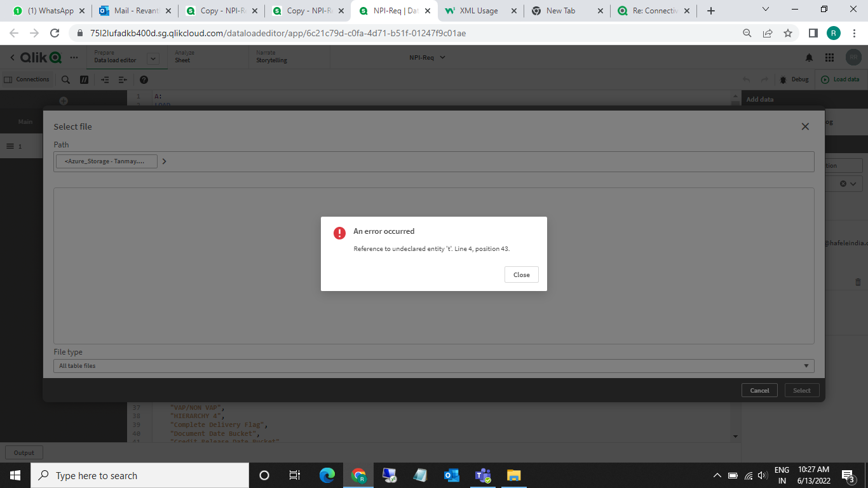The height and width of the screenshot is (488, 868).
Task: Toggle Chrome side panel icon
Action: 813,33
